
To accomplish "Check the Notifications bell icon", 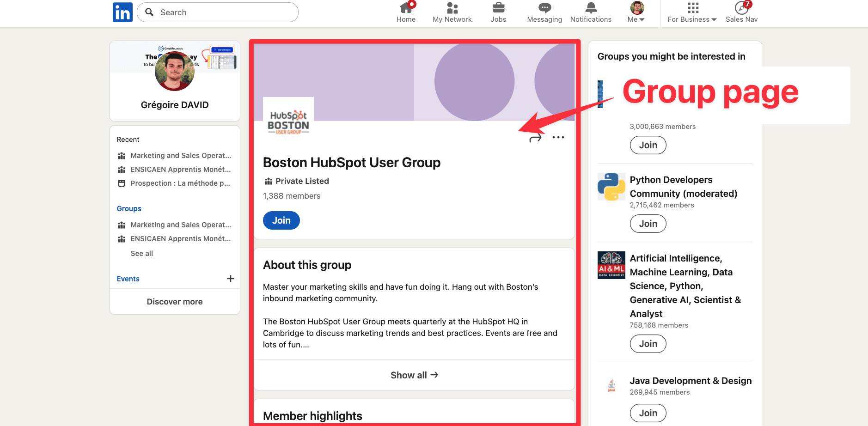I will point(590,7).
